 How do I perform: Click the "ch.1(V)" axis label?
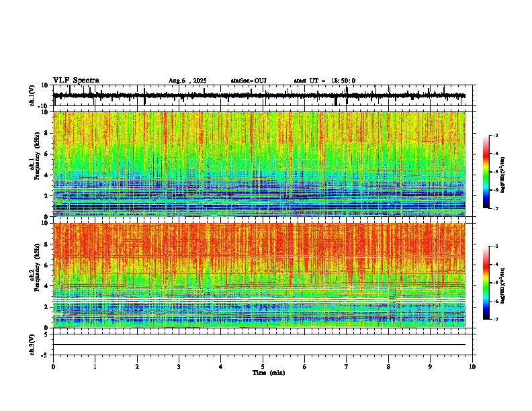click(x=32, y=95)
